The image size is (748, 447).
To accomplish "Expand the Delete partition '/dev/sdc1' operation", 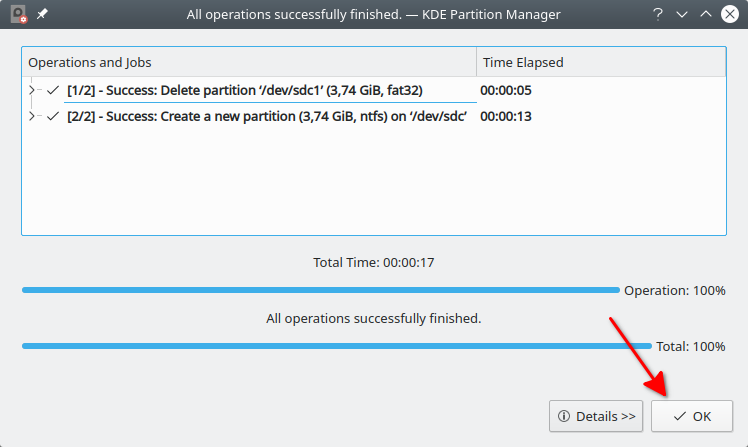I will 33,90.
